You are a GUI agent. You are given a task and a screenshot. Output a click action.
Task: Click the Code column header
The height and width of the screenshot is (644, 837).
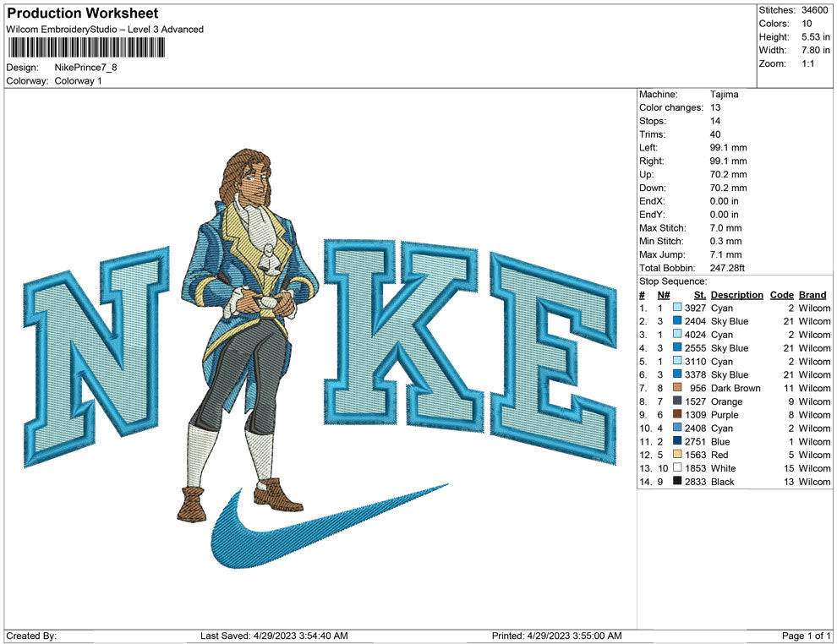[x=781, y=295]
